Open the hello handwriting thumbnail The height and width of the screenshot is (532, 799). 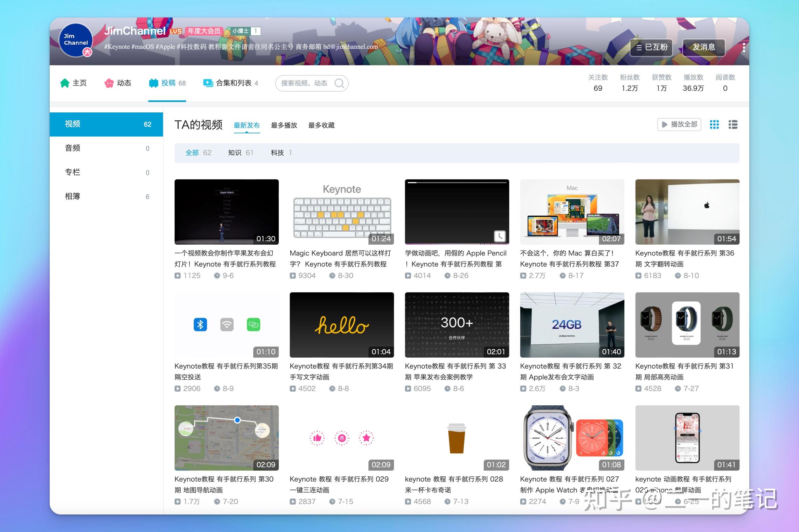tap(342, 325)
